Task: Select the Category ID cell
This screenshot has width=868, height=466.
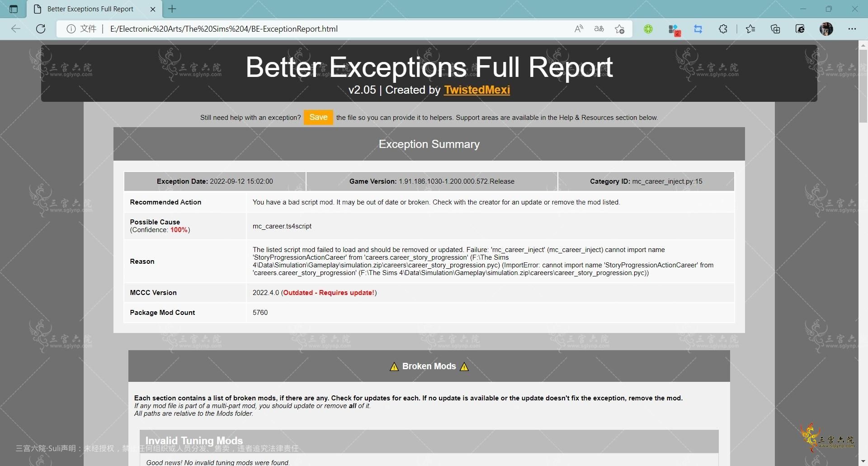Action: click(x=646, y=181)
